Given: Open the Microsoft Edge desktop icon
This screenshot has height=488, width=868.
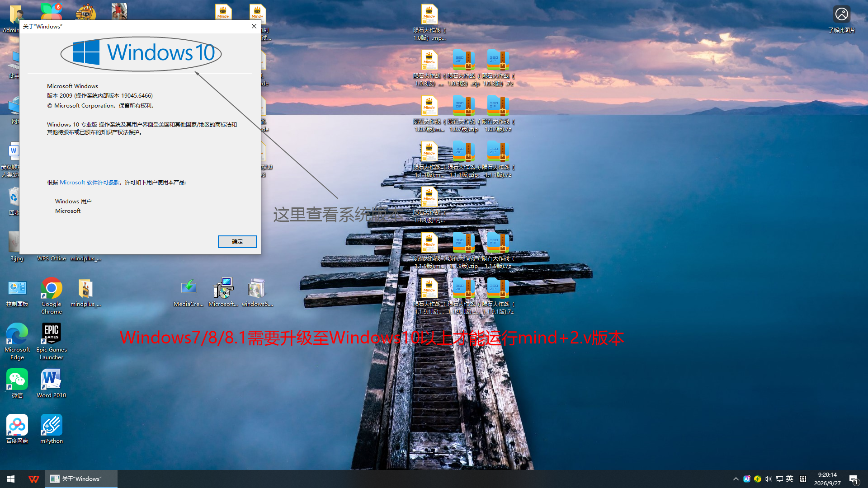Looking at the screenshot, I should click(x=17, y=342).
